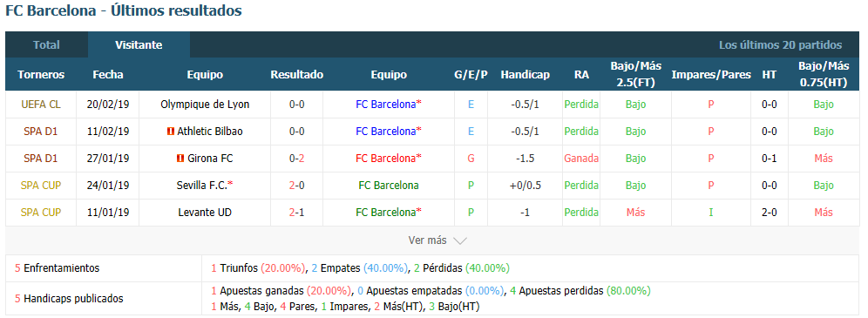Screen dimensions: 868x318
Task: Click the red card icon beside Athletic Bilbao
Action: point(171,132)
